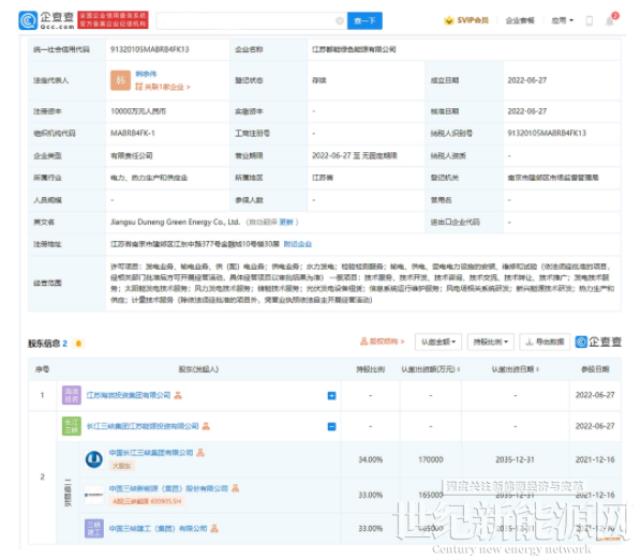Image resolution: width=640 pixels, height=560 pixels.
Task: Click the 中国三峡新能源 company logo thumbnail
Action: pyautogui.click(x=94, y=495)
